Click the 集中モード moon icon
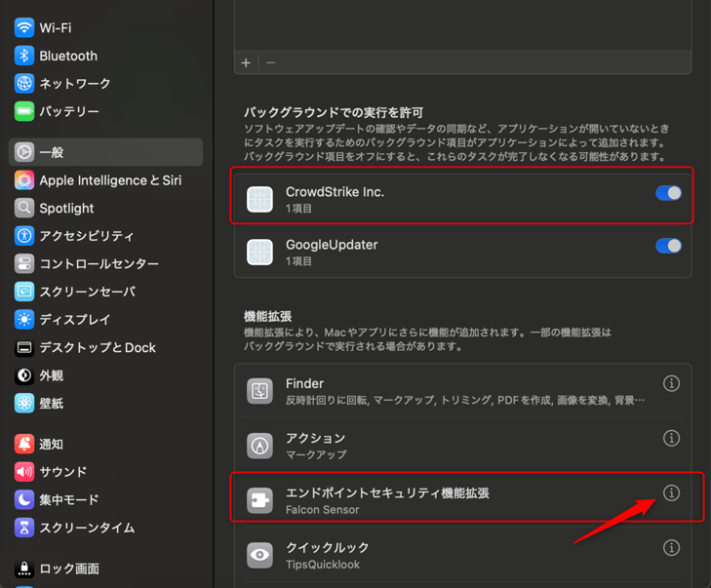Viewport: 711px width, 588px height. coord(24,499)
